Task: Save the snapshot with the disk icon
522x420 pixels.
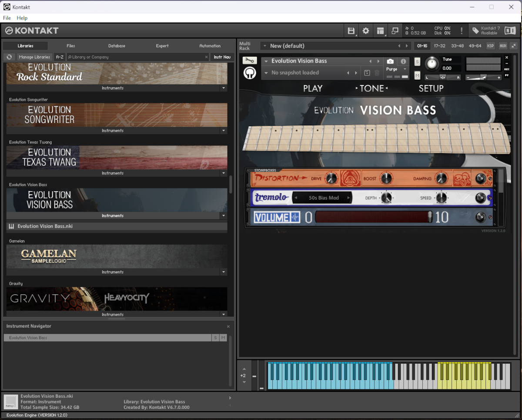Action: [x=367, y=73]
